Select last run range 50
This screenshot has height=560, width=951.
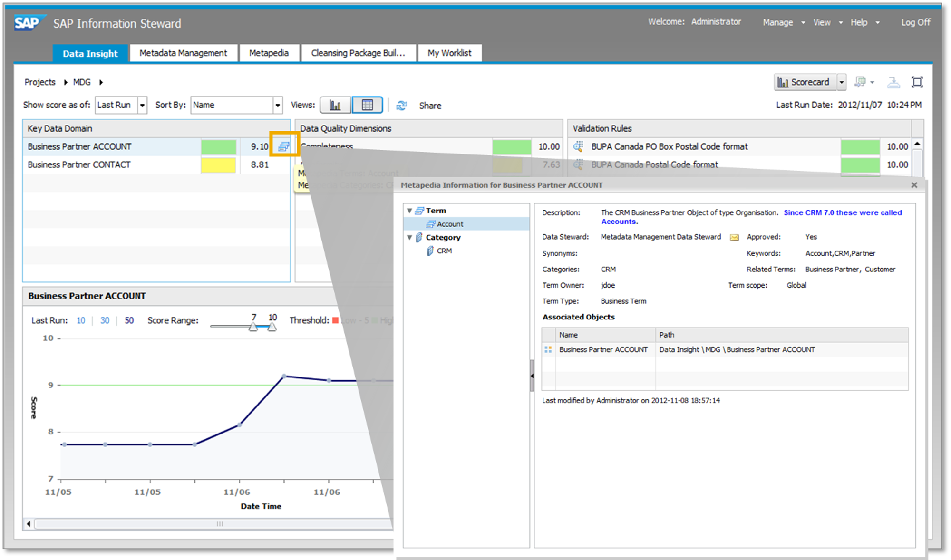129,320
